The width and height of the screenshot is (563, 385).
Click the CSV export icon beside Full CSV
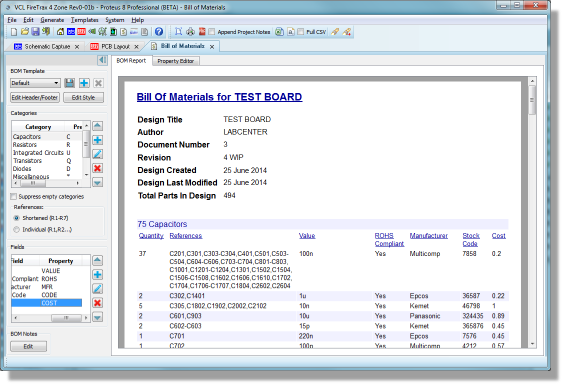[x=290, y=32]
